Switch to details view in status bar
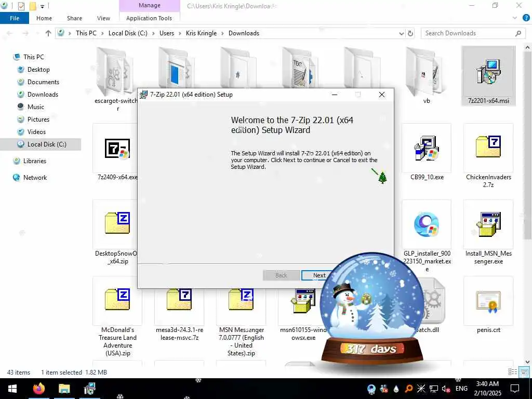Image resolution: width=532 pixels, height=399 pixels. click(x=513, y=372)
